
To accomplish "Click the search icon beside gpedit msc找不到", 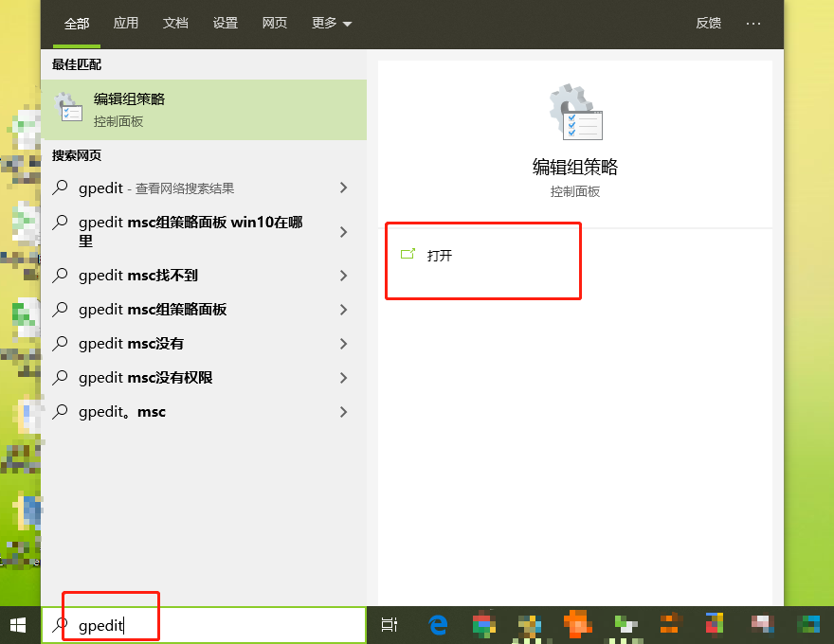I will pyautogui.click(x=59, y=275).
